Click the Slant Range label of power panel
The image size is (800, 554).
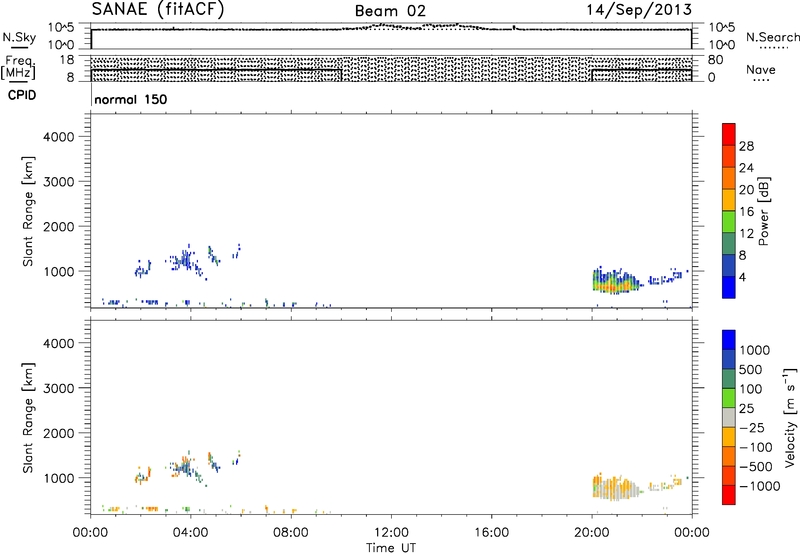pyautogui.click(x=28, y=211)
